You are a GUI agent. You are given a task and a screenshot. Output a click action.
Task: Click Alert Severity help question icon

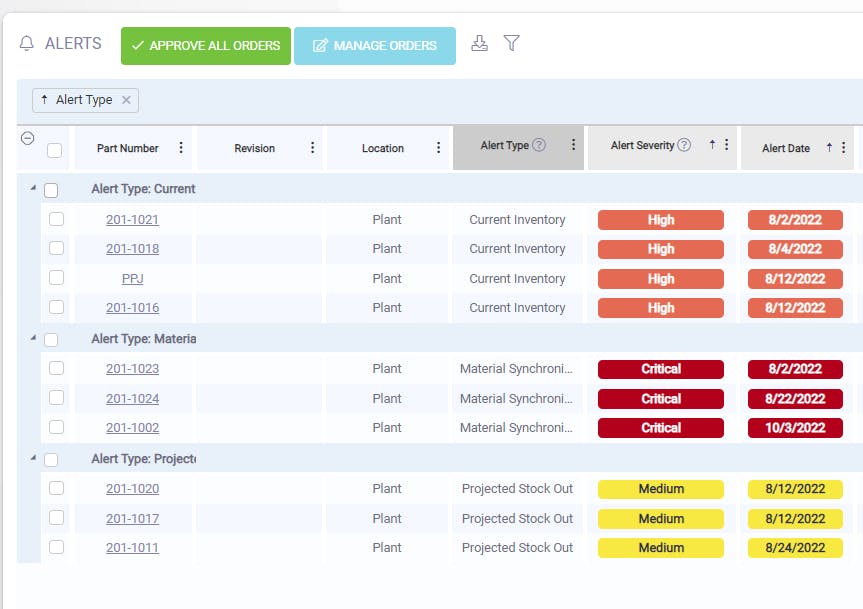click(x=684, y=145)
